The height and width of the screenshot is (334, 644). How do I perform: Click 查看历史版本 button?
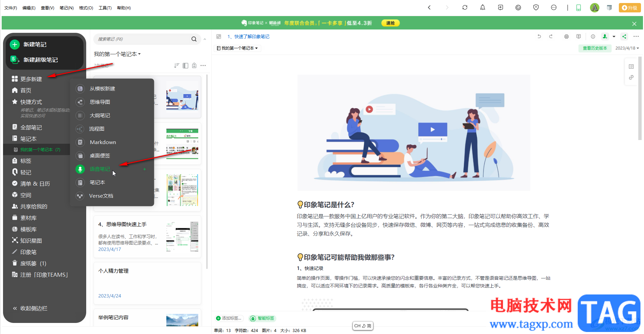pos(595,48)
